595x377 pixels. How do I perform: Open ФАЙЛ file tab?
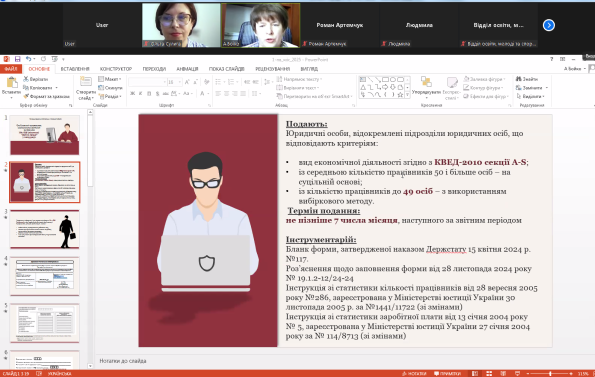click(x=11, y=69)
